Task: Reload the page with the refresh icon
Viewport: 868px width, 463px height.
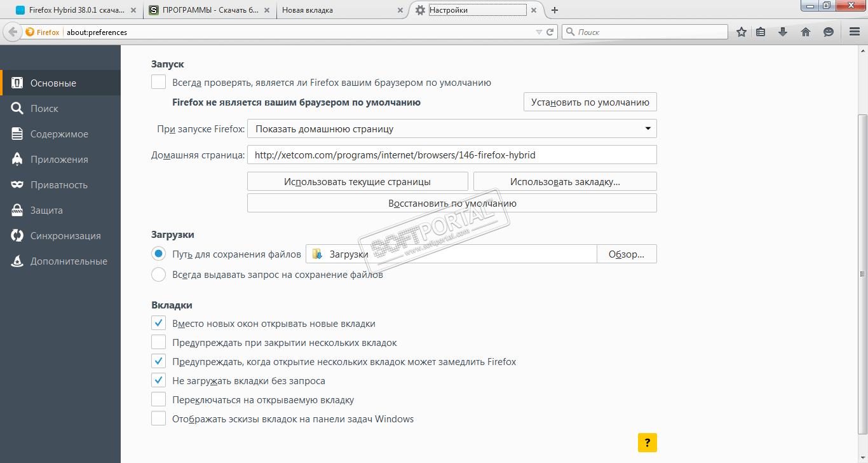Action: (x=550, y=32)
